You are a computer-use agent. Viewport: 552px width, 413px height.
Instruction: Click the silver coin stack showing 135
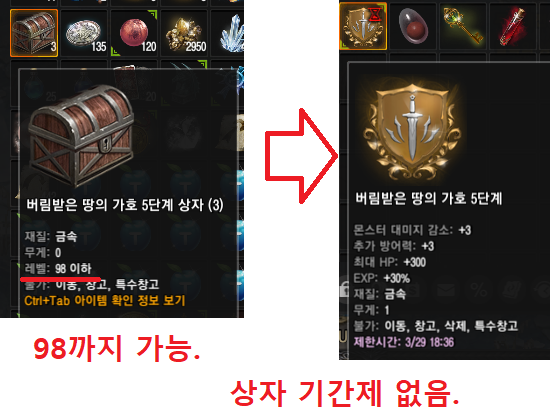(84, 34)
